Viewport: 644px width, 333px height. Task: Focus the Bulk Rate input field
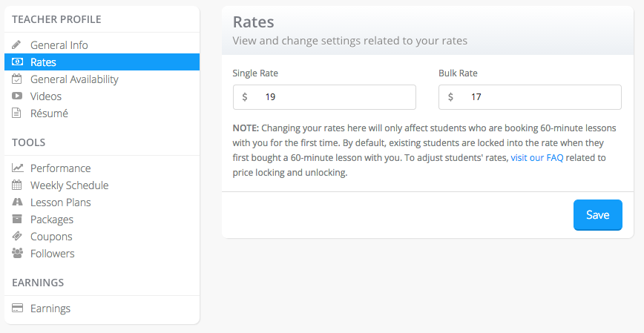(x=530, y=97)
